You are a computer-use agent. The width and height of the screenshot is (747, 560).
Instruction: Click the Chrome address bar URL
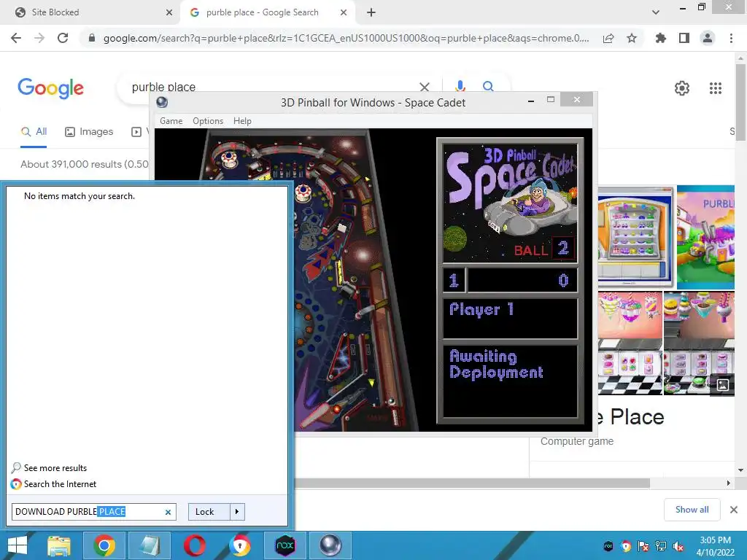(346, 38)
